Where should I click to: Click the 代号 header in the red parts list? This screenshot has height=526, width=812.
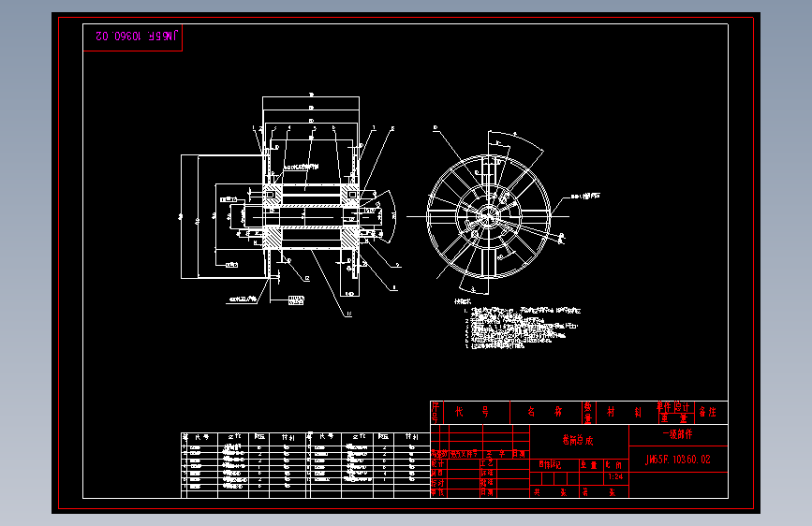click(471, 412)
